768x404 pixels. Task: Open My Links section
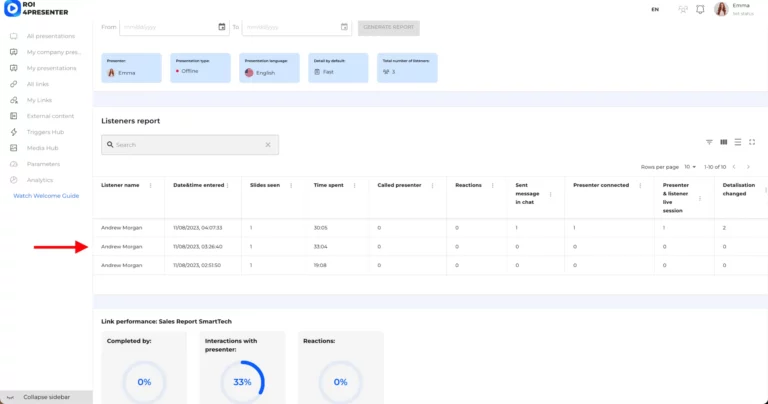click(x=39, y=100)
